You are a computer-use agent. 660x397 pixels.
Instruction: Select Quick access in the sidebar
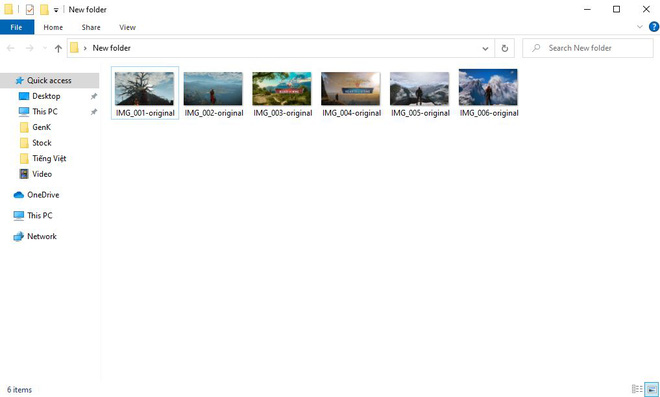pyautogui.click(x=49, y=80)
